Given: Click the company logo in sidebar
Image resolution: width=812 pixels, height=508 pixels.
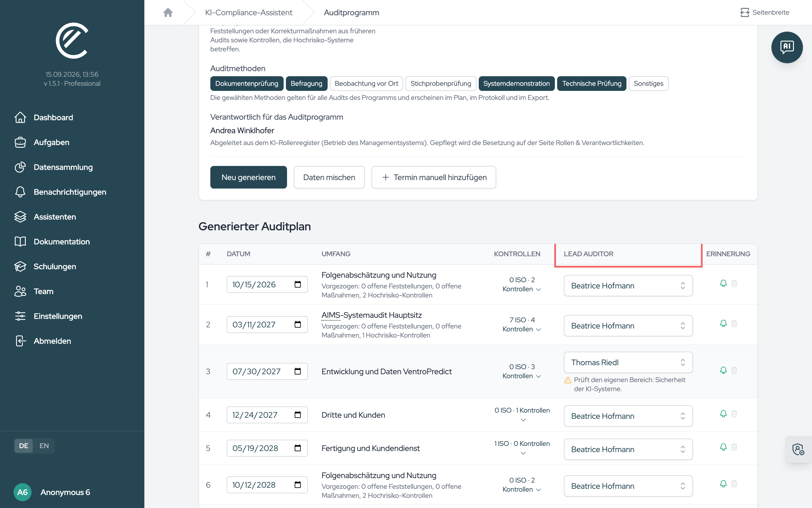Looking at the screenshot, I should click(x=72, y=41).
